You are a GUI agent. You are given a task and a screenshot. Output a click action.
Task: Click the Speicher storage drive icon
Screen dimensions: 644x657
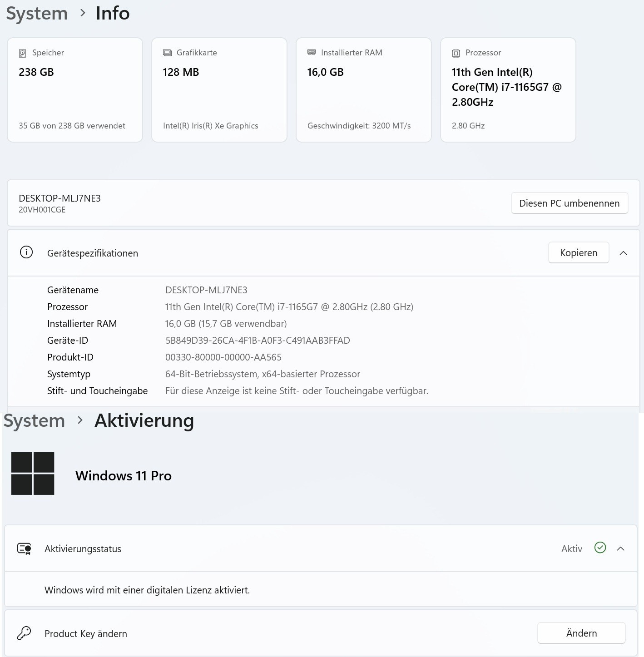22,53
